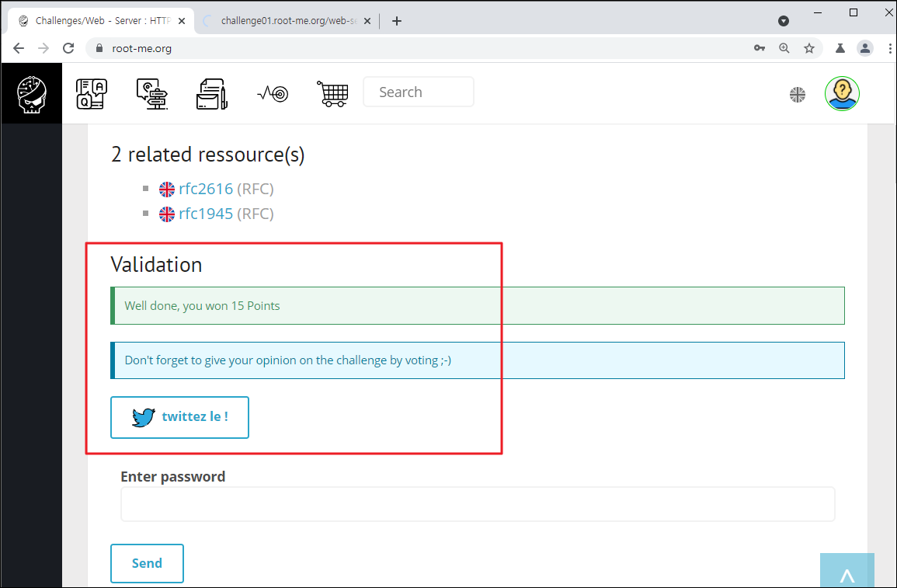Switch to the Challenges/Web - Server tab
Viewport: 897px width, 588px height.
point(101,21)
